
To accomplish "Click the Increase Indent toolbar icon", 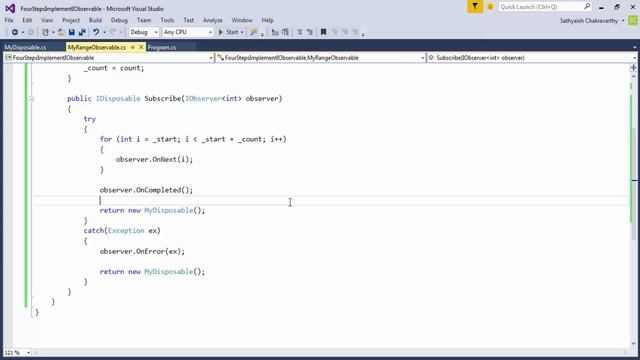I will pyautogui.click(x=309, y=32).
